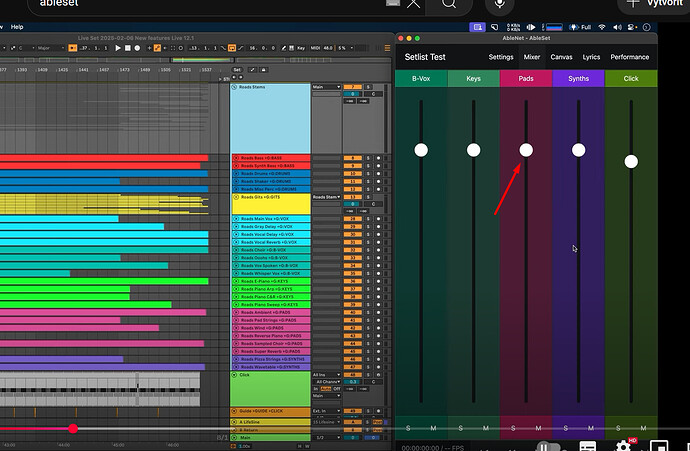The height and width of the screenshot is (451, 690).
Task: Switch to Canvas tab in AbleSet
Action: [561, 57]
